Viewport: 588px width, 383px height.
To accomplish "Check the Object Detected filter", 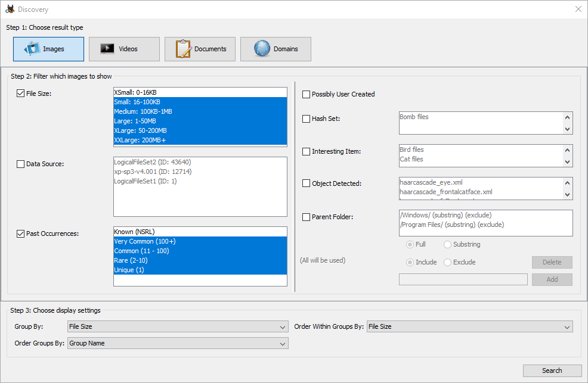I will (306, 183).
